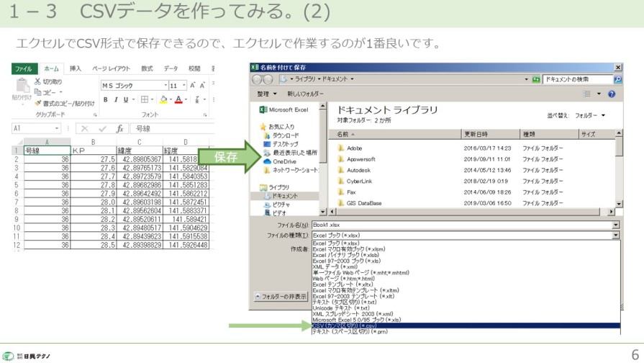Click the Cut scissors icon

37,82
